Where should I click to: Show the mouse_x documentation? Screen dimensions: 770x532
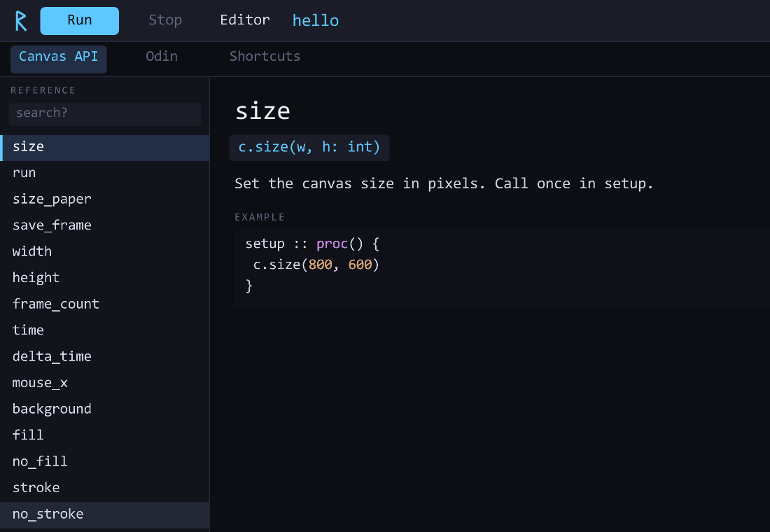coord(104,383)
